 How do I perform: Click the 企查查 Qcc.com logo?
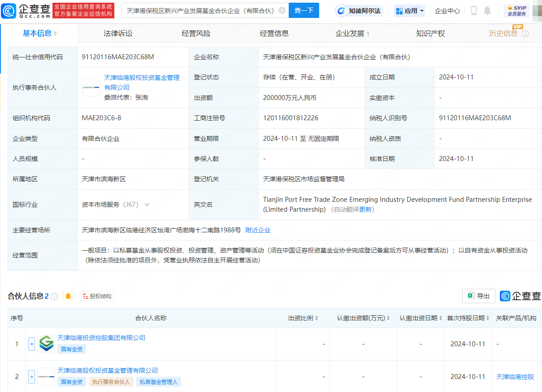pos(26,10)
